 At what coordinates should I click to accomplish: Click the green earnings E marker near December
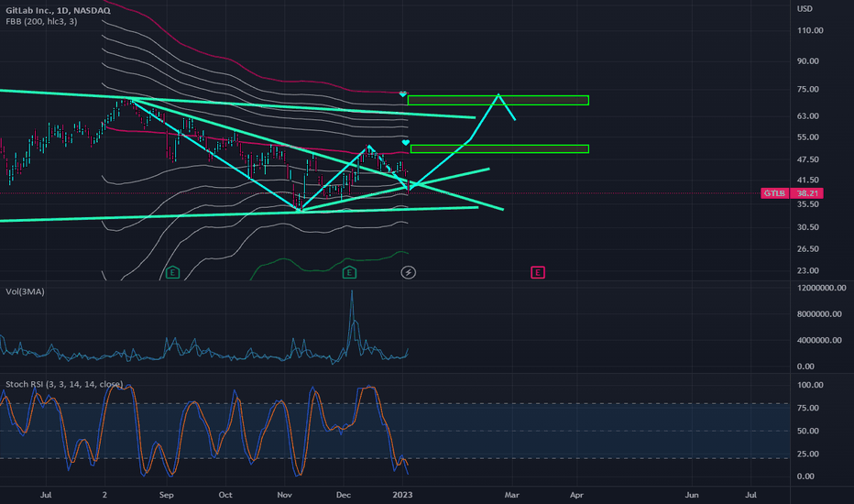point(349,272)
